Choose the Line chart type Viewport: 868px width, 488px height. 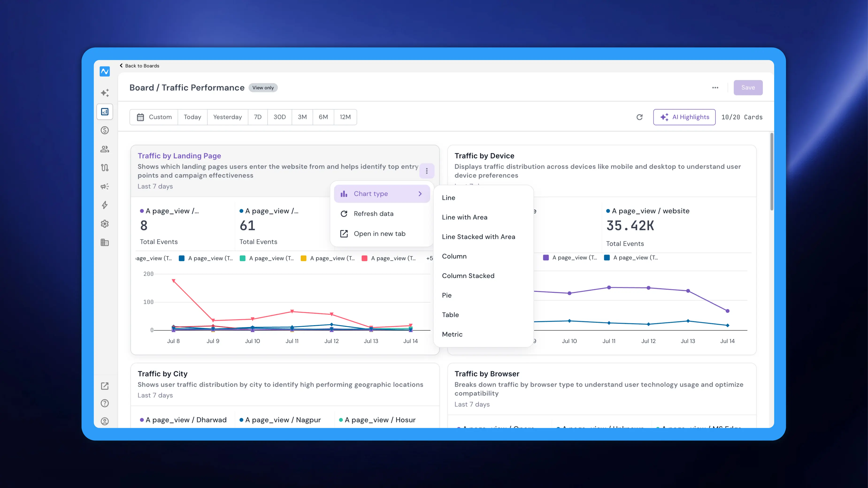(483, 198)
